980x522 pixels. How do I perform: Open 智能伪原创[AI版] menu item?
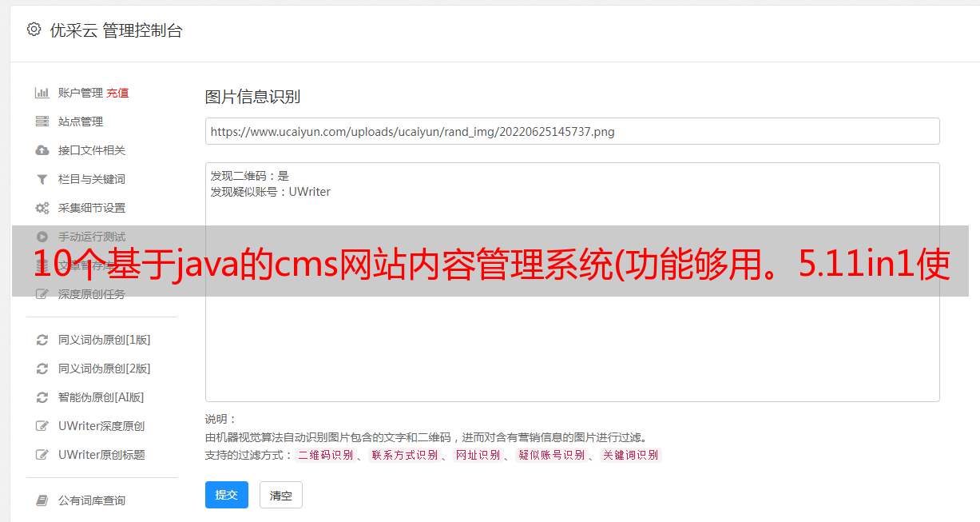coord(101,397)
